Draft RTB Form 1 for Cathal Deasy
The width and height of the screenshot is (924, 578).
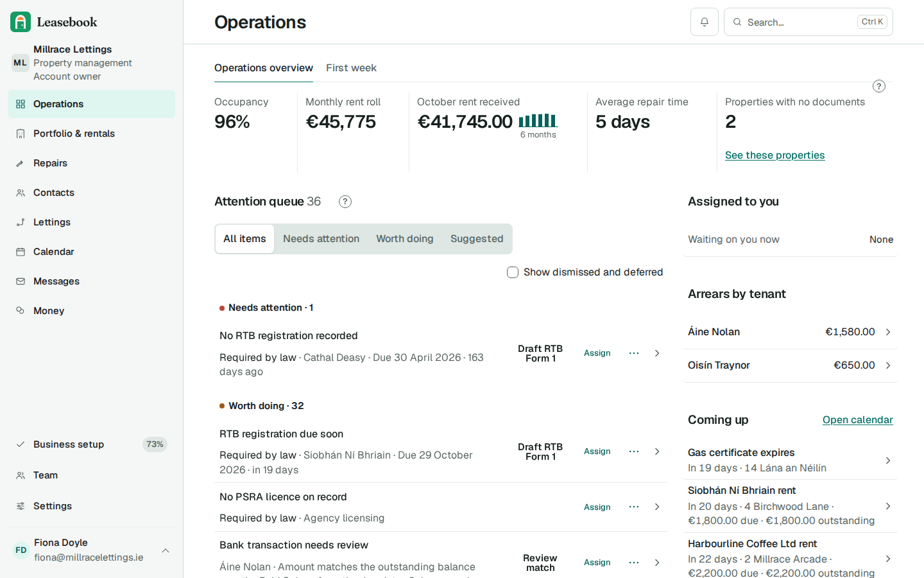(x=540, y=353)
